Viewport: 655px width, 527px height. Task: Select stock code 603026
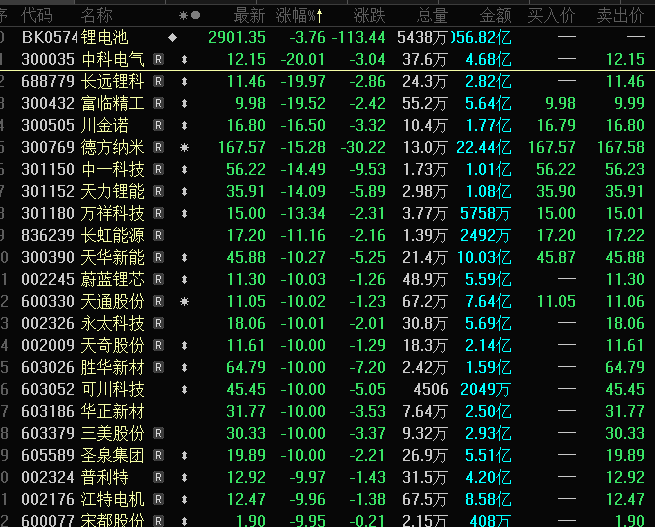[x=48, y=367]
